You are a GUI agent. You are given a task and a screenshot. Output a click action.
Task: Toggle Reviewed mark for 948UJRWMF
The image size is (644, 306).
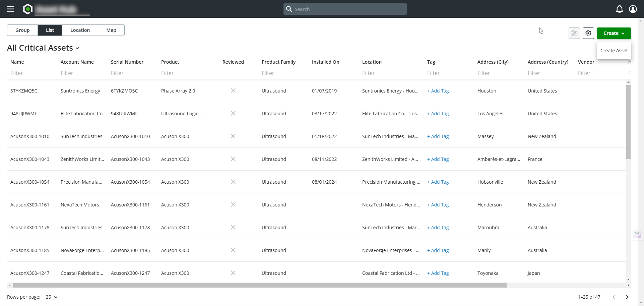(233, 114)
